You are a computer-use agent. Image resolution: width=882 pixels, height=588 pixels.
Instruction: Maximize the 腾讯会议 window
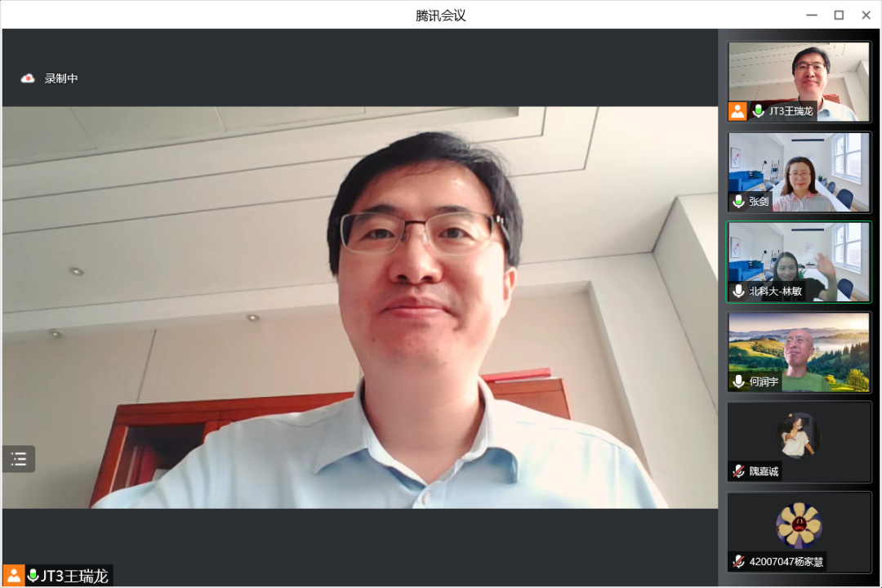(839, 15)
